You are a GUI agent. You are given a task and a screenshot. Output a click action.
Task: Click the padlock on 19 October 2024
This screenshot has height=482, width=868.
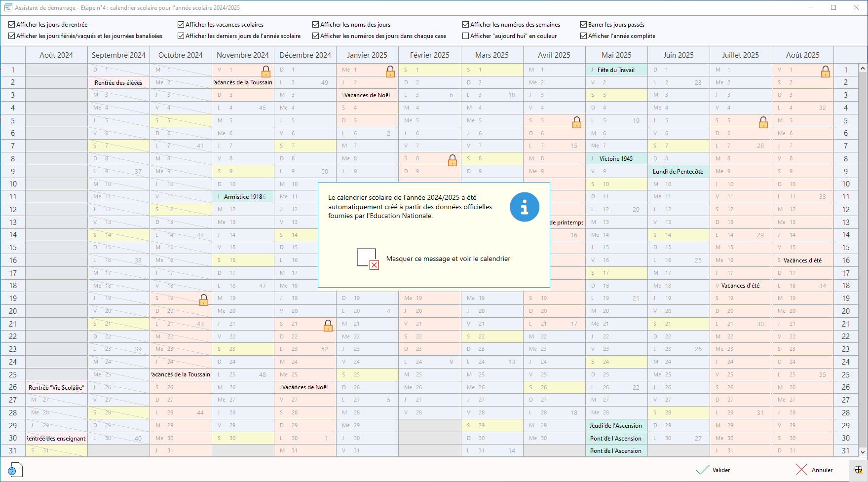click(204, 300)
